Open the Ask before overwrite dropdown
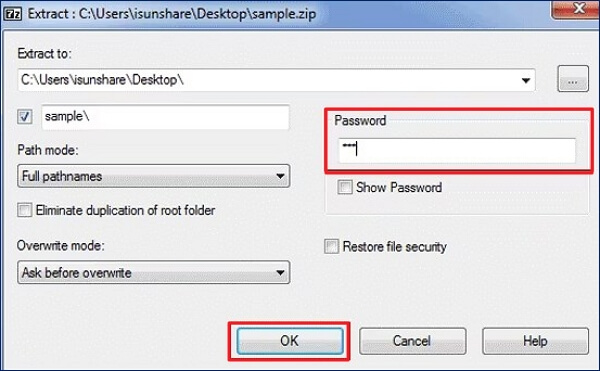600x371 pixels. [153, 272]
